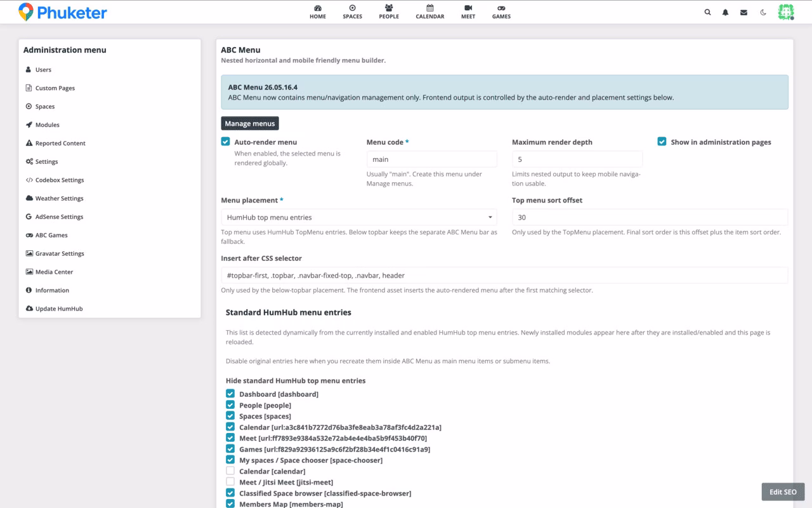812x508 pixels.
Task: Click the Custom Pages file icon
Action: 29,88
